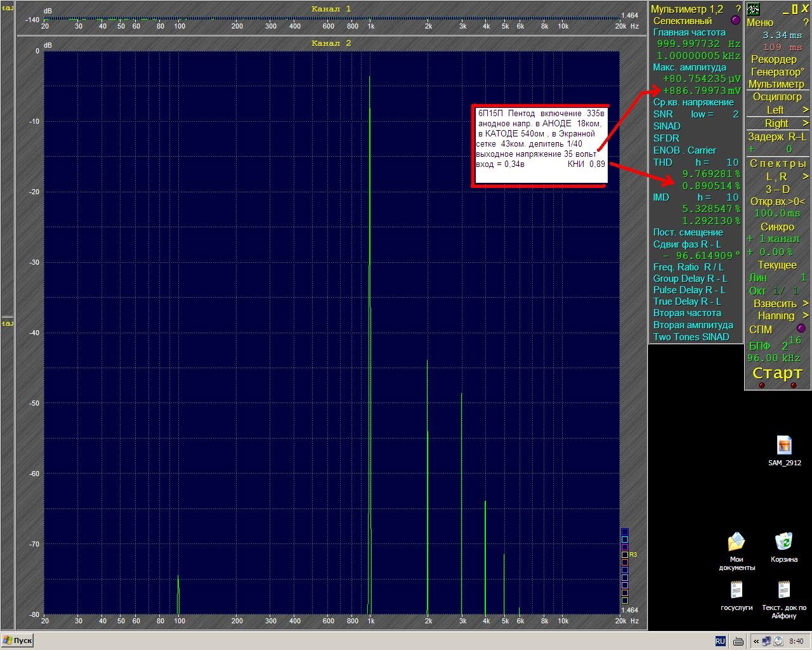
Task: Select the cyan color square beside graph
Action: [x=624, y=540]
